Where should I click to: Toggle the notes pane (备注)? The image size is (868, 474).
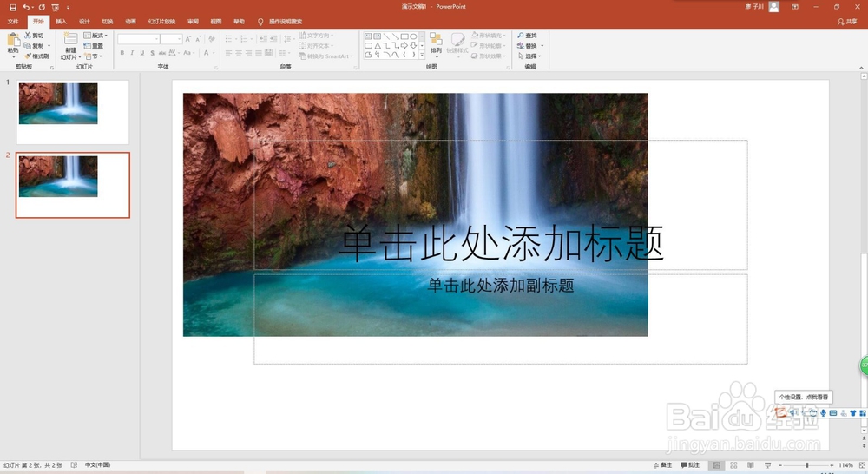tap(662, 465)
